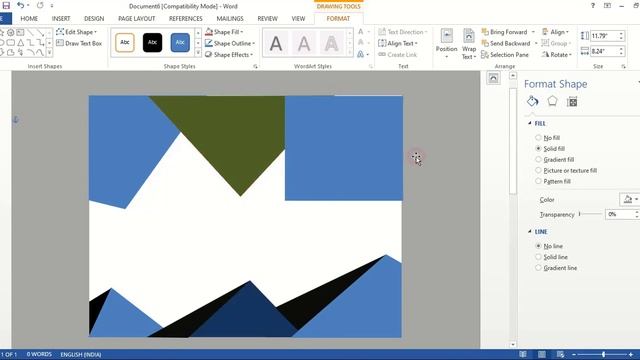
Task: Apply the blue Abc shape style
Action: pos(180,42)
